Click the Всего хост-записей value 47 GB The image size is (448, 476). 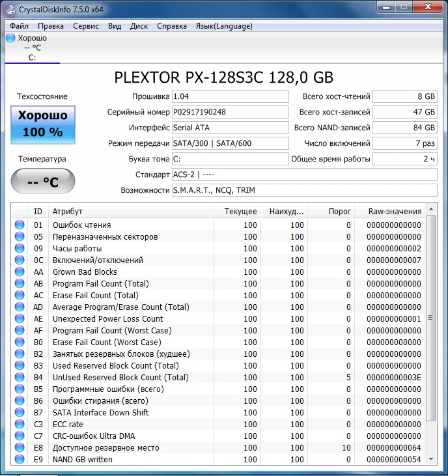(405, 112)
